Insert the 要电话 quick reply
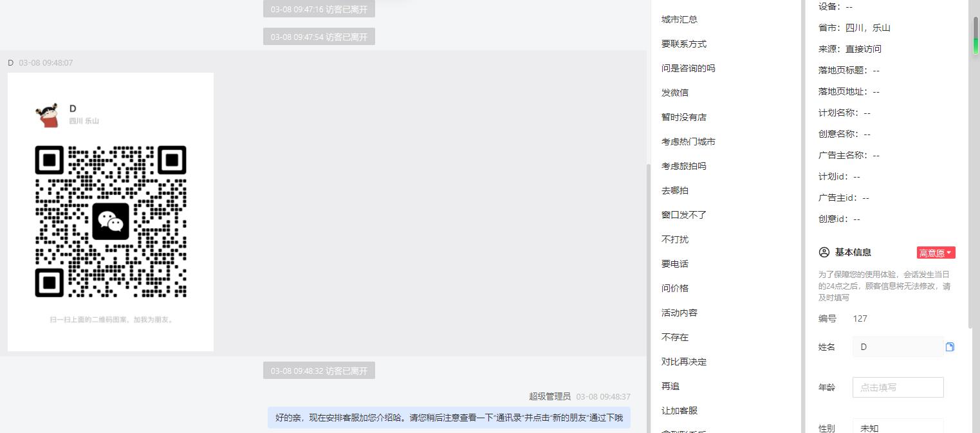This screenshot has height=433, width=980. [x=675, y=264]
